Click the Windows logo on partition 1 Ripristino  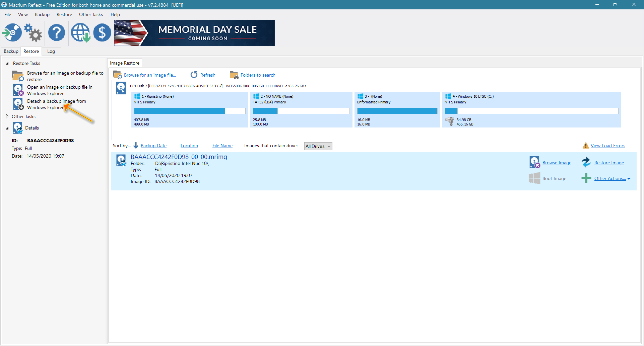[x=137, y=96]
